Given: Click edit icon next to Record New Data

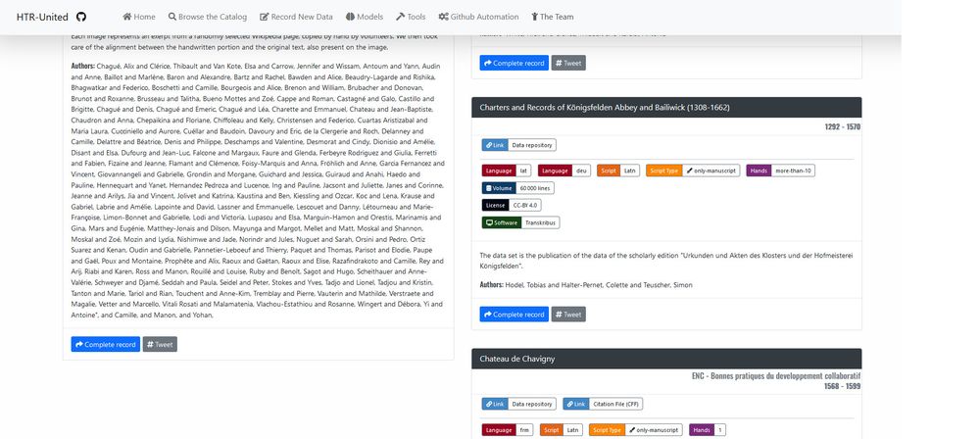Looking at the screenshot, I should click(265, 17).
